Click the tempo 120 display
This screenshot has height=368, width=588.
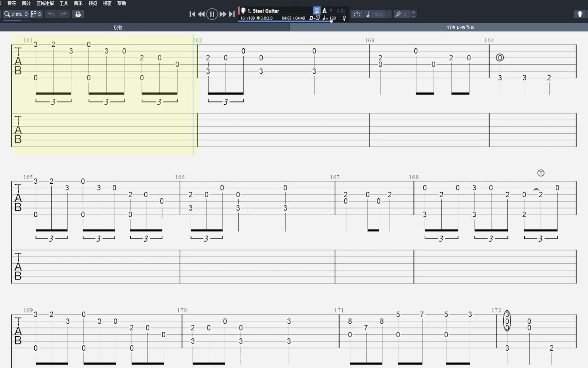(x=329, y=18)
